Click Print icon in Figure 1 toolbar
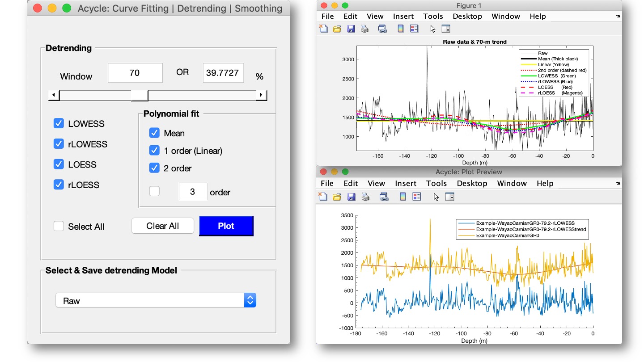Image resolution: width=644 pixels, height=362 pixels. 364,29
